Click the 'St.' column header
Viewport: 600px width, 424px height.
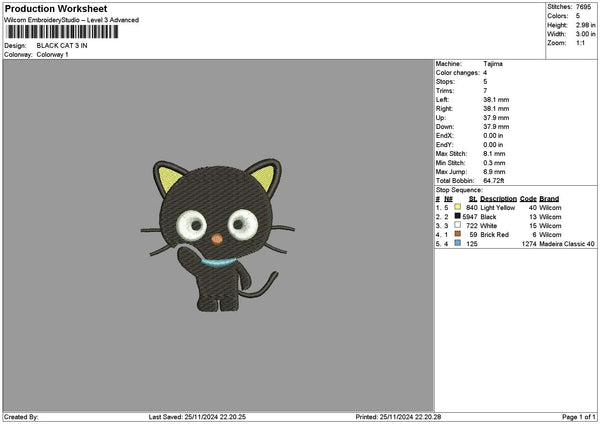473,199
